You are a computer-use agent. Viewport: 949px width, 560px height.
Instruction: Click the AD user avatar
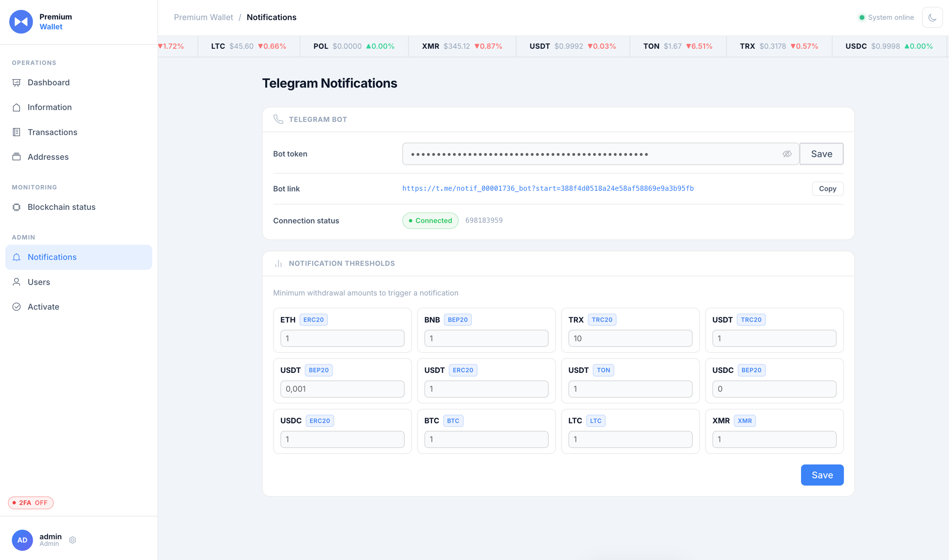22,540
